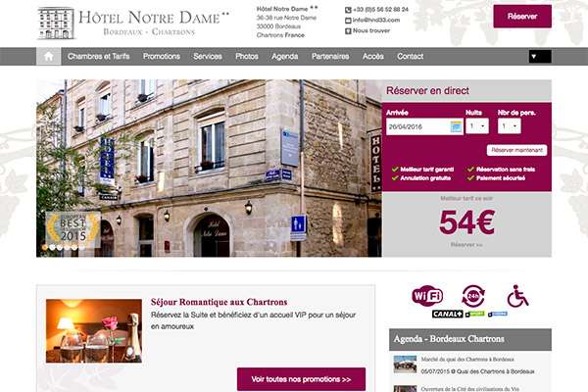Viewport: 588px width, 392px height.
Task: Click the wheelchair accessibility icon
Action: 517,296
